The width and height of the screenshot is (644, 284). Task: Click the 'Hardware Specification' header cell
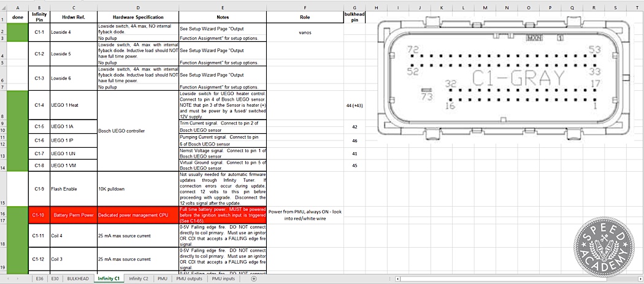coord(138,17)
